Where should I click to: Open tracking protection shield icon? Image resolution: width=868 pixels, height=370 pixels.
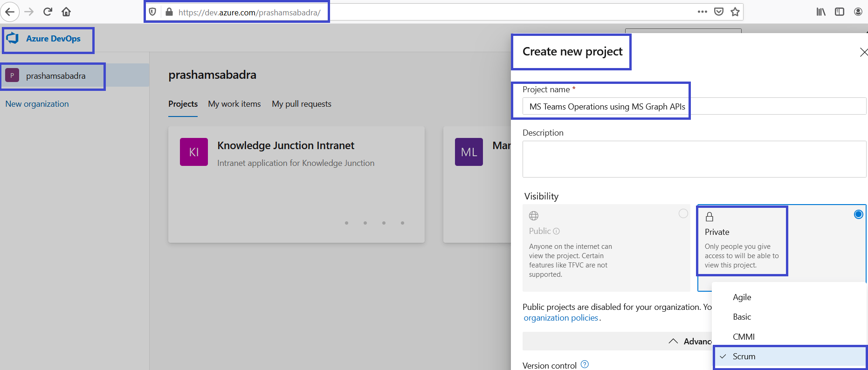point(152,12)
